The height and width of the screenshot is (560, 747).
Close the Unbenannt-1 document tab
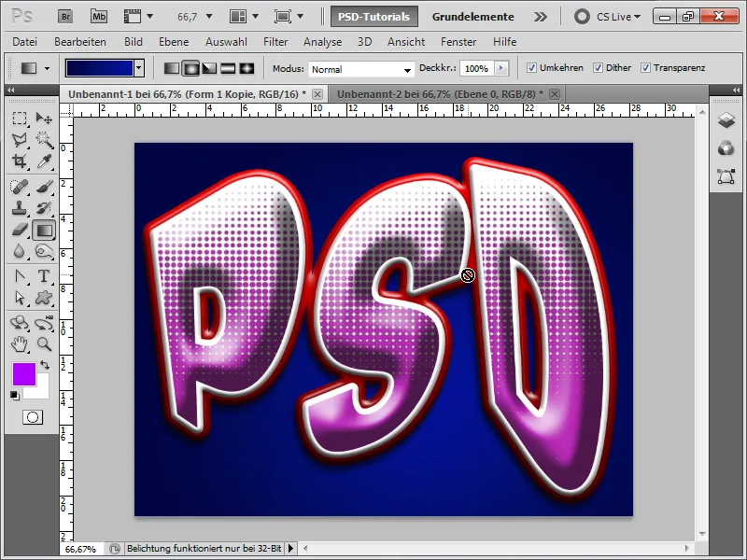point(317,94)
